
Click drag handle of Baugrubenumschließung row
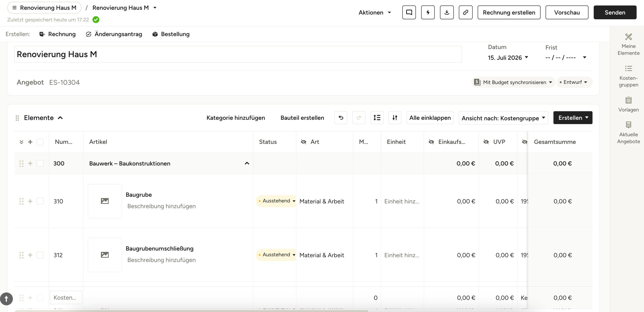coord(21,255)
